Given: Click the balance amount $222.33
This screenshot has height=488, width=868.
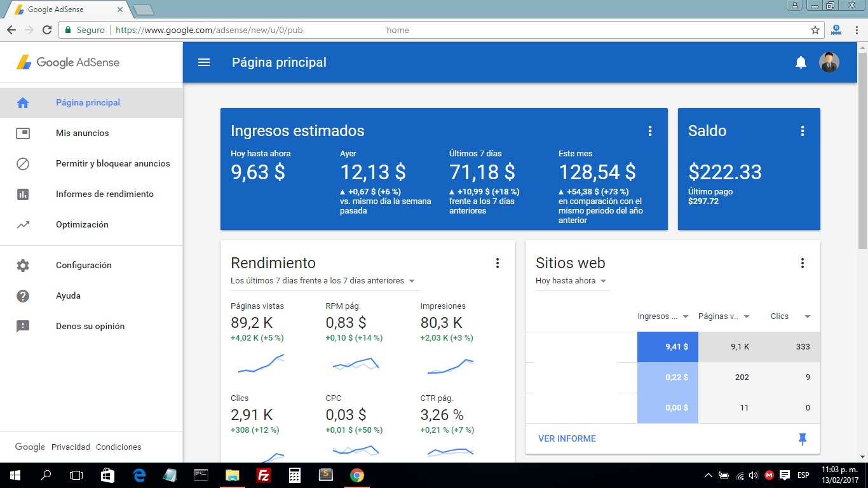Looking at the screenshot, I should point(725,172).
